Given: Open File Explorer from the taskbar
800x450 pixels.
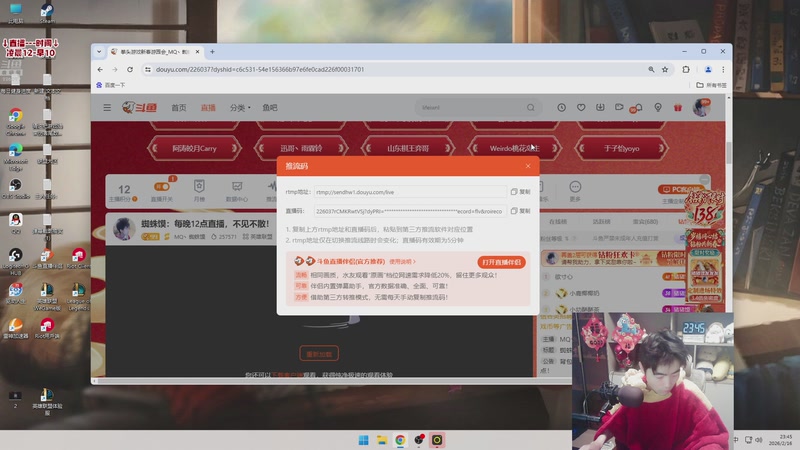Looking at the screenshot, I should point(382,440).
